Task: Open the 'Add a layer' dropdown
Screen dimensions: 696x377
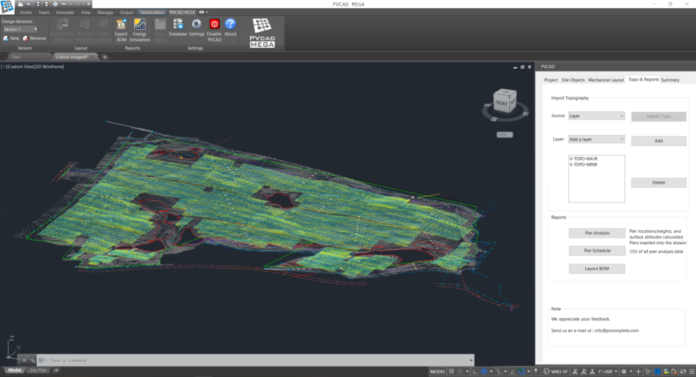Action: [596, 139]
